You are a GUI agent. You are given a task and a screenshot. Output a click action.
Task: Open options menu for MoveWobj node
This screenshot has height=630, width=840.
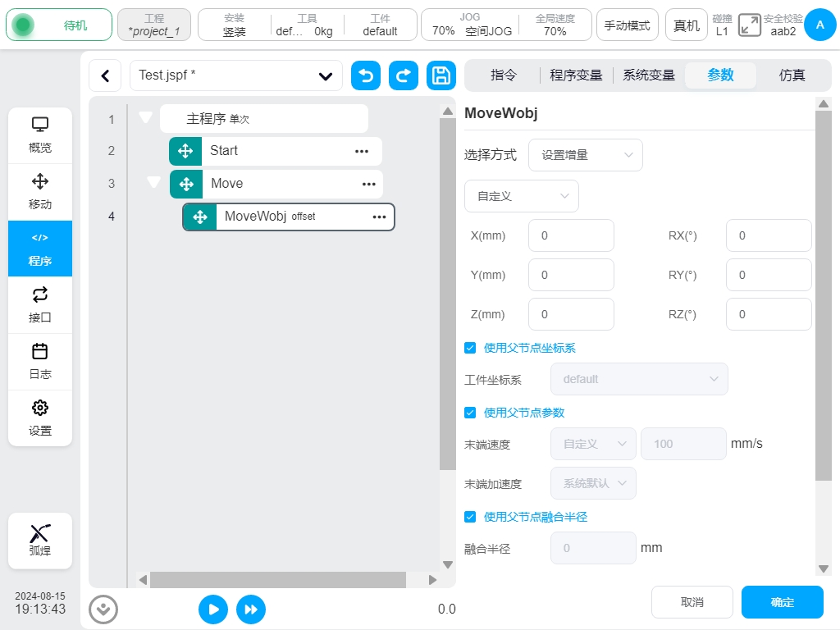379,217
